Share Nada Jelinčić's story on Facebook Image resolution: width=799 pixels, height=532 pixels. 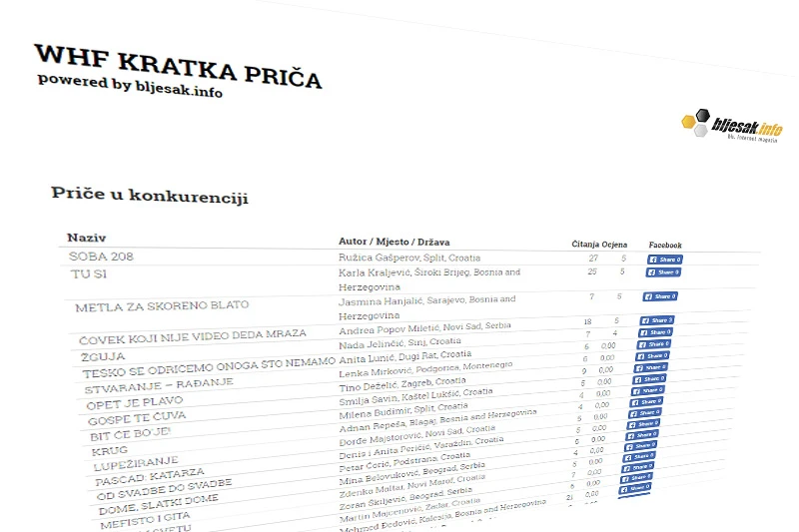click(x=655, y=332)
